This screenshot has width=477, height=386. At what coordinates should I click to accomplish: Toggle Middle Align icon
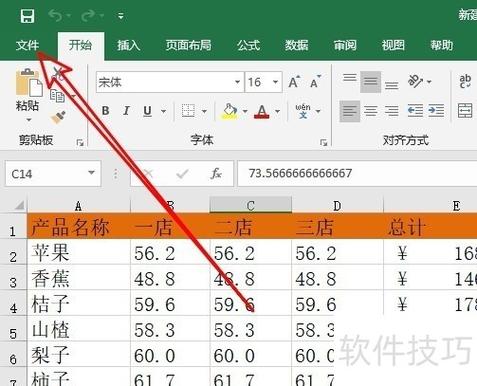pyautogui.click(x=370, y=81)
